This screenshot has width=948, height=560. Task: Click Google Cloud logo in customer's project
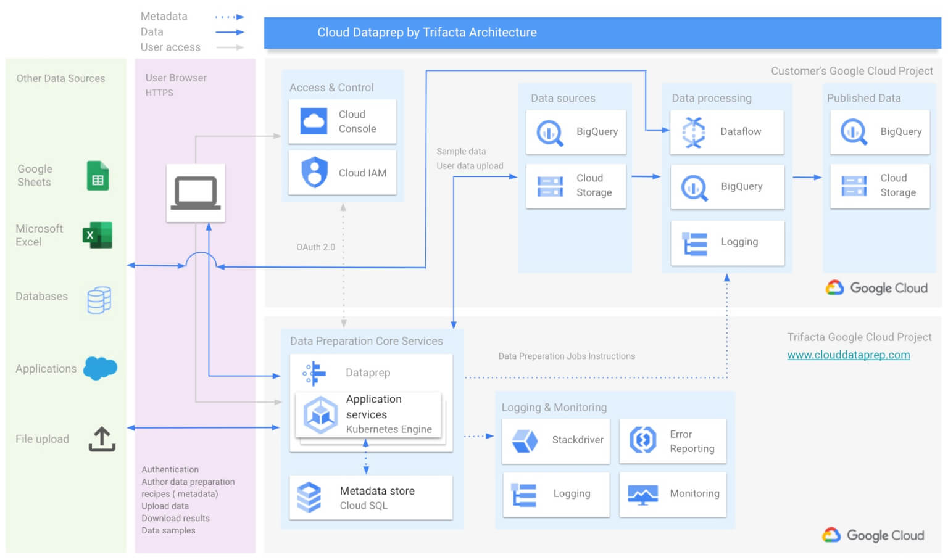(x=876, y=288)
